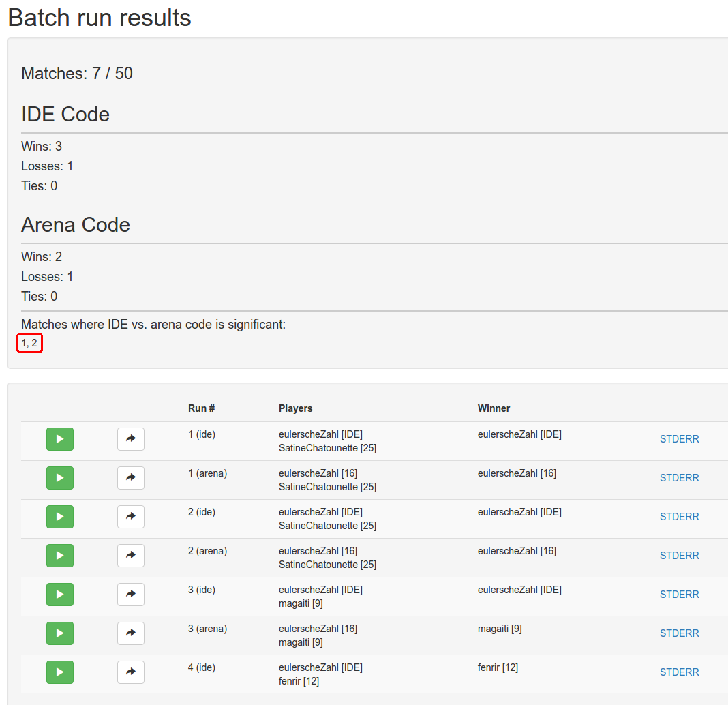Play the replay for run 2 (arena)
The image size is (728, 705).
click(x=60, y=556)
